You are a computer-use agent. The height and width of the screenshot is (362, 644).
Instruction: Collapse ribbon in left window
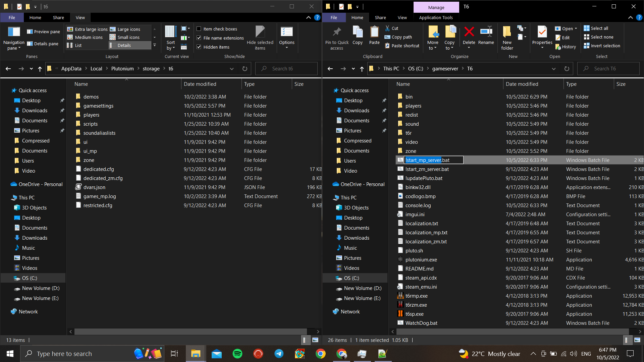308,17
